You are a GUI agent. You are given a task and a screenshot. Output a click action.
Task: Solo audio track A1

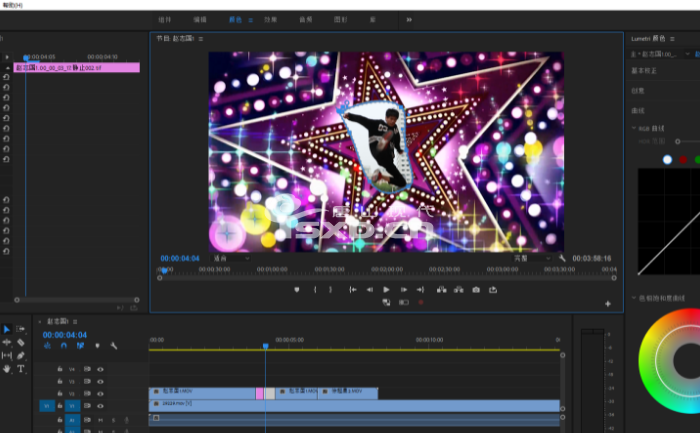point(113,420)
